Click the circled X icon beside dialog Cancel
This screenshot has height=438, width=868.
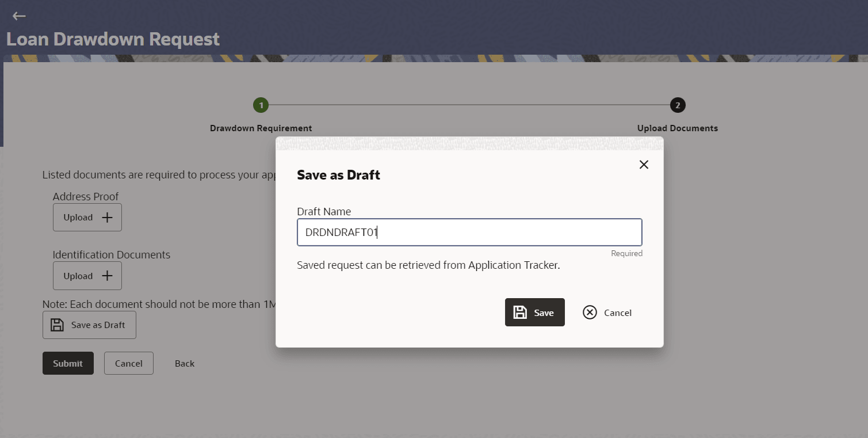pos(590,313)
